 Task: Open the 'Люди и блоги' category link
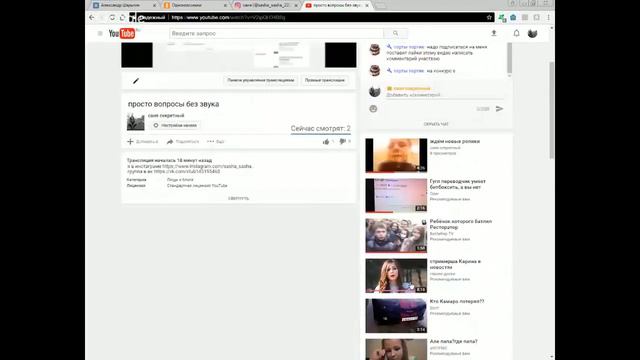[x=180, y=180]
